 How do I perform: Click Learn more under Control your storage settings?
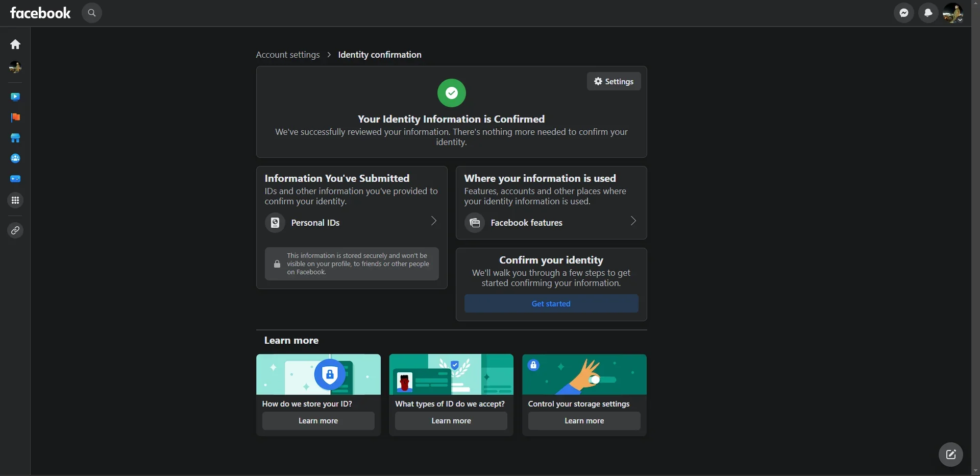pyautogui.click(x=584, y=421)
